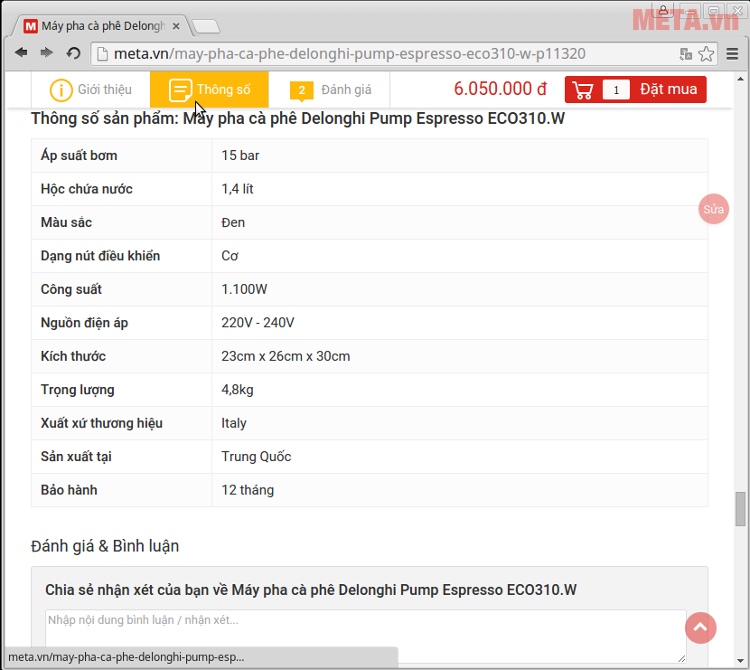Click the '220V - 240V' value

point(257,323)
